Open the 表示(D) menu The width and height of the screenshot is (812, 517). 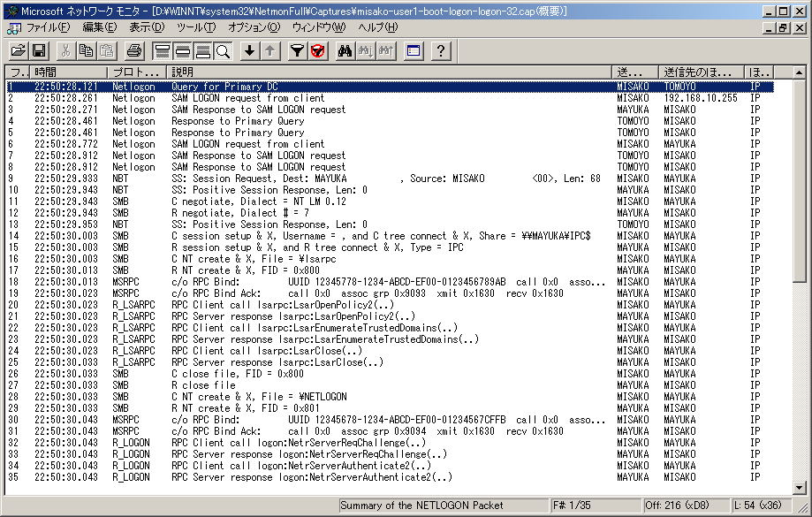tap(147, 27)
